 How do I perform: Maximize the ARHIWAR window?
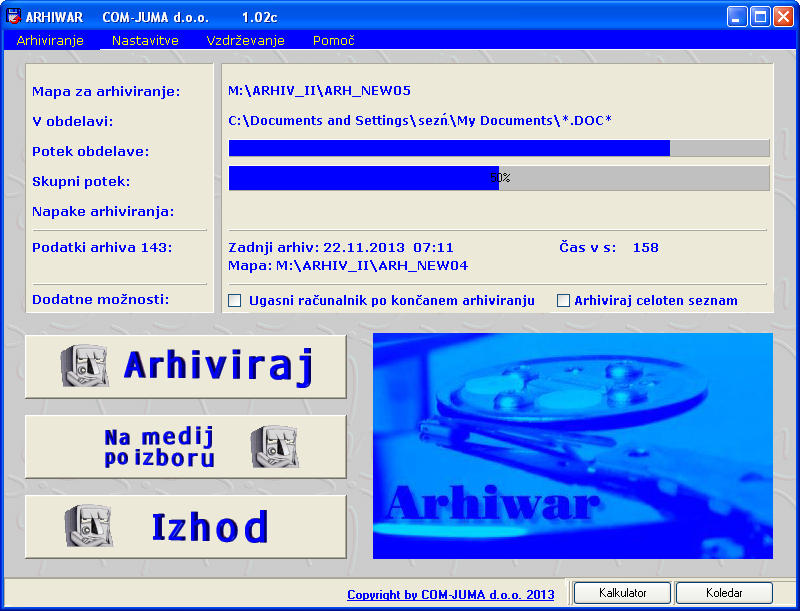pos(760,17)
